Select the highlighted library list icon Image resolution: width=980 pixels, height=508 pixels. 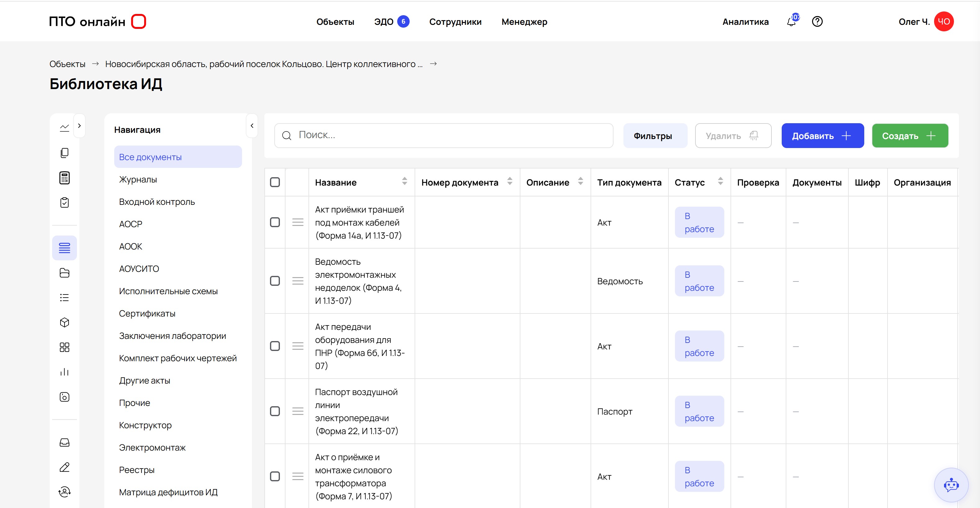pos(64,248)
